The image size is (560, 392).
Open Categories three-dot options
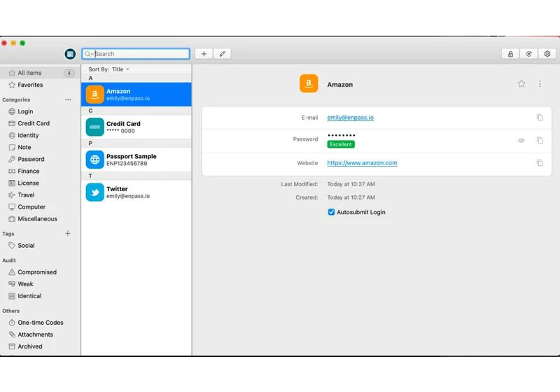[68, 99]
